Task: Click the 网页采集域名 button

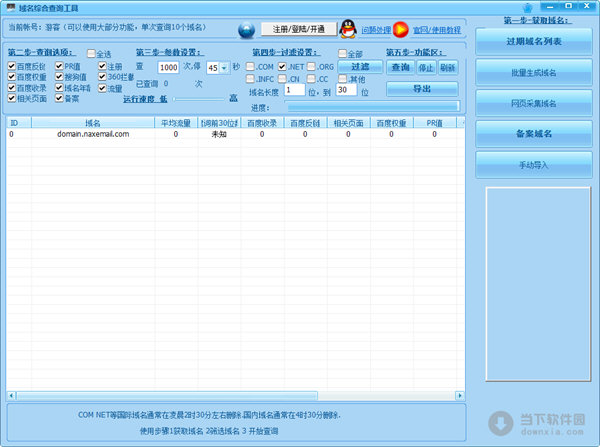Action: click(x=534, y=103)
